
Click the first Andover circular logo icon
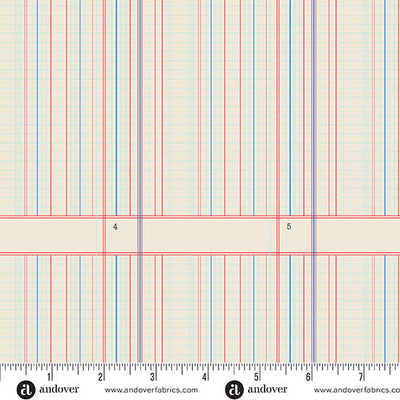26,390
